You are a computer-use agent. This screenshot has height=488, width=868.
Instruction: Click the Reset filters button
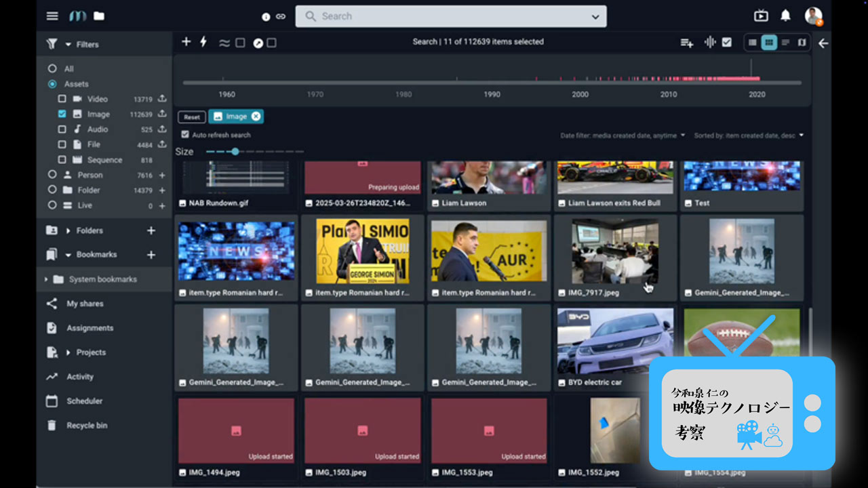pyautogui.click(x=192, y=117)
